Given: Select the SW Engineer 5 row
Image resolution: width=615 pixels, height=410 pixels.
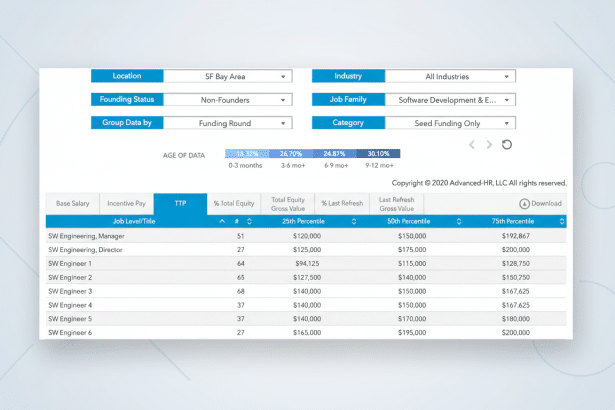Looking at the screenshot, I should tap(306, 319).
